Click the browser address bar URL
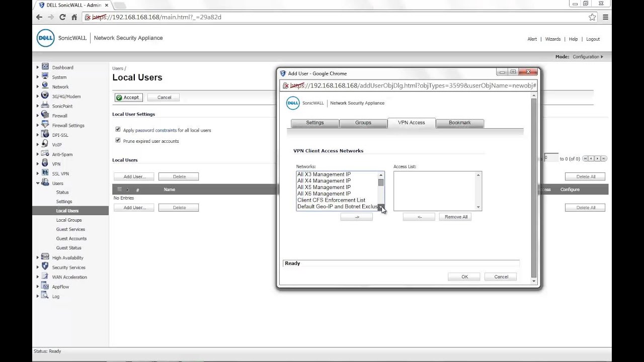 [156, 17]
